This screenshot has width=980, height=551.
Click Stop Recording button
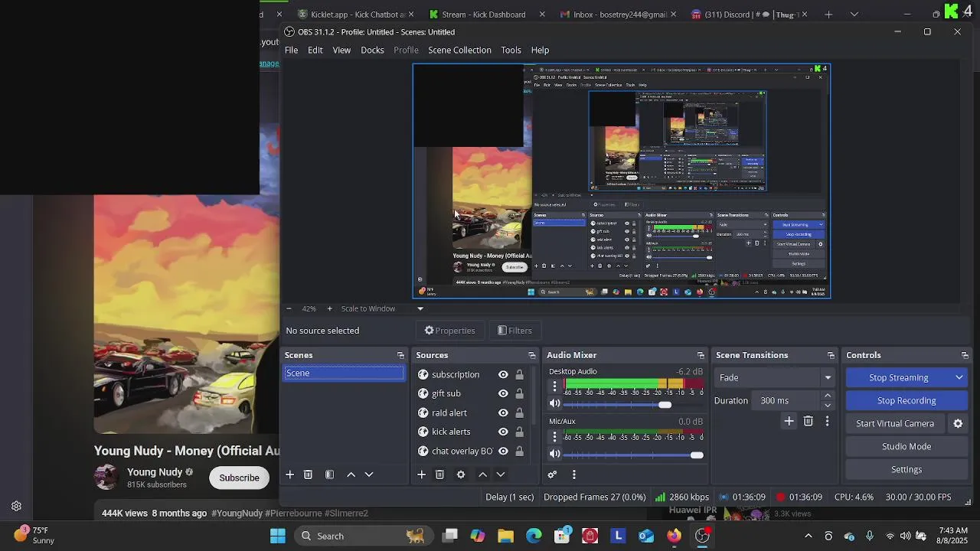click(x=906, y=400)
